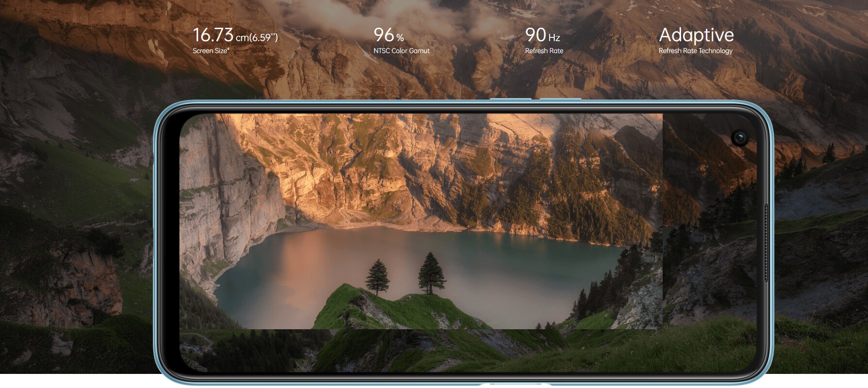Click the 'Adaptive' heading
Screen dimensions: 868x388
[x=696, y=35]
